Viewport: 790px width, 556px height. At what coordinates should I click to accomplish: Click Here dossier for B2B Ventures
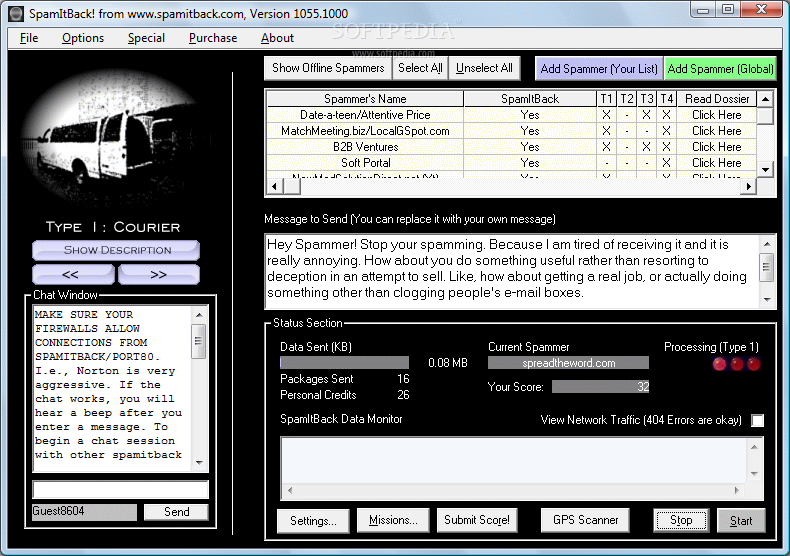717,147
